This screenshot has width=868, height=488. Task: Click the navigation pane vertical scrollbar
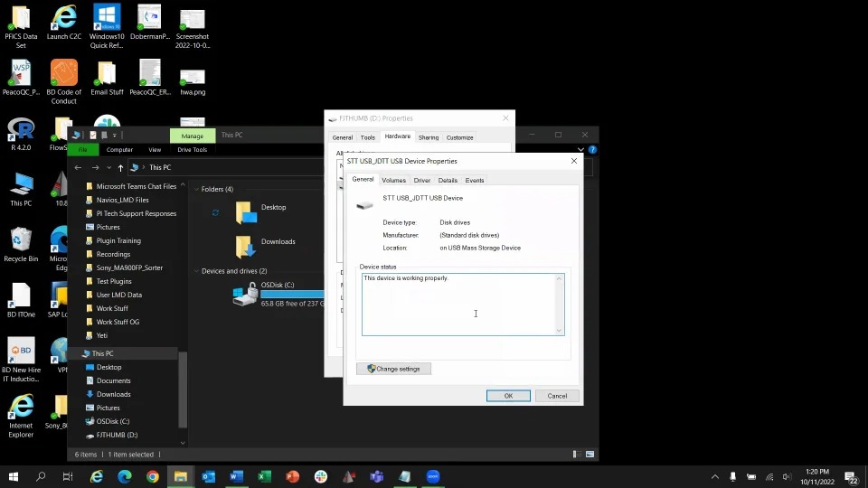183,389
